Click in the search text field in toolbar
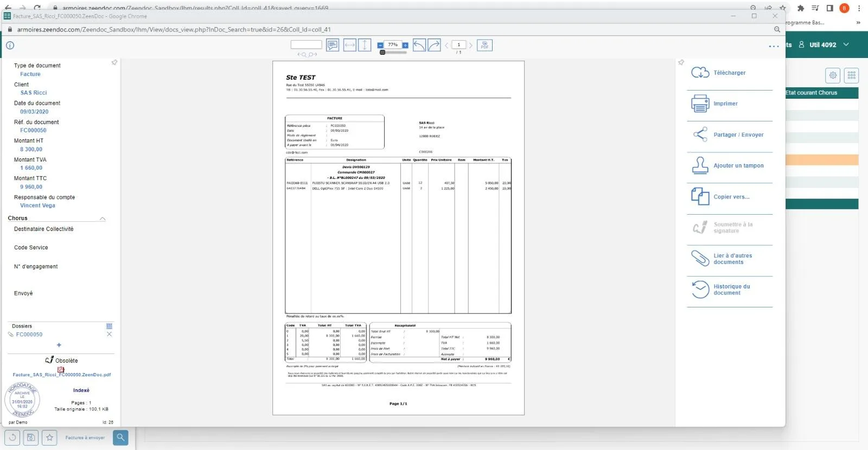 tap(306, 44)
